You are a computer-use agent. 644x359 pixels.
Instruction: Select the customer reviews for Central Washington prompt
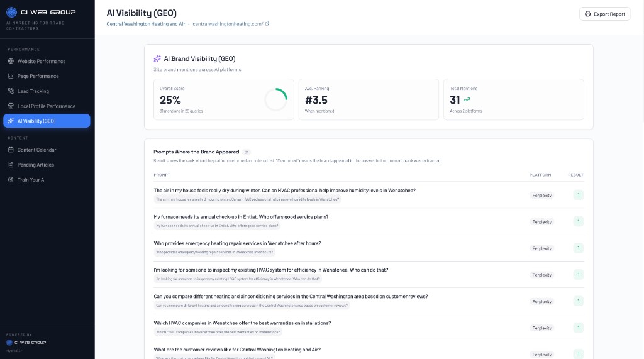(x=237, y=350)
